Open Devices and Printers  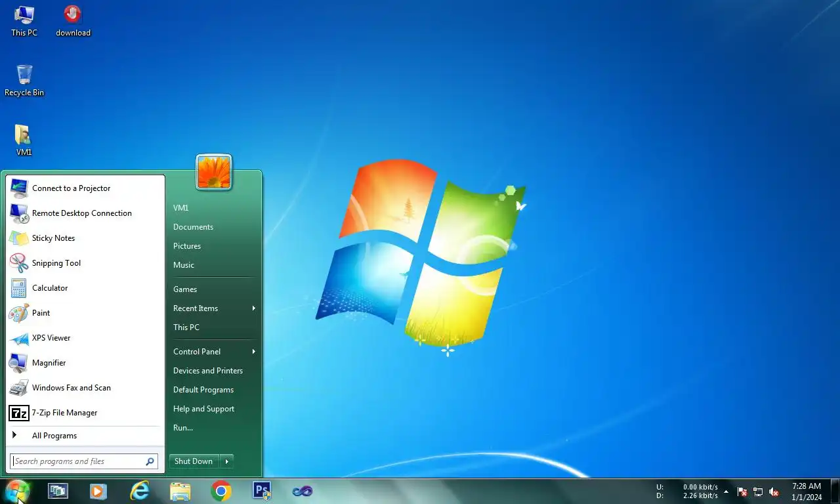click(x=214, y=371)
